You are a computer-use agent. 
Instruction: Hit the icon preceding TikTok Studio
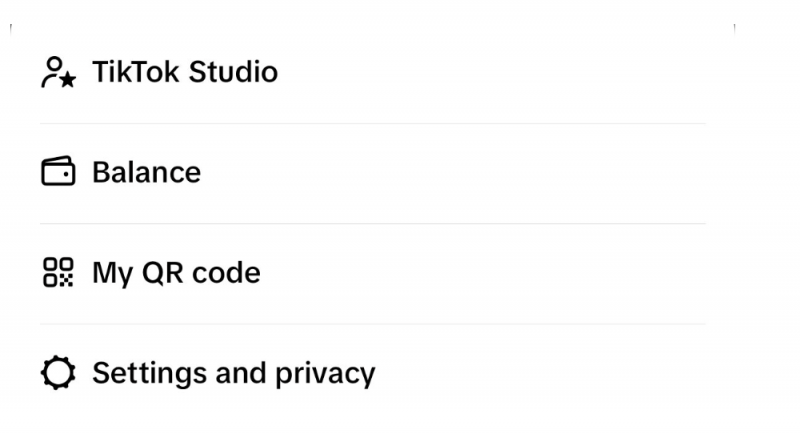(x=58, y=73)
